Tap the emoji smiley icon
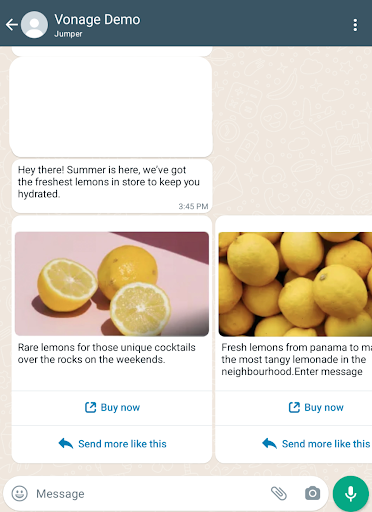Screen dimensions: 372x512 tap(20, 493)
